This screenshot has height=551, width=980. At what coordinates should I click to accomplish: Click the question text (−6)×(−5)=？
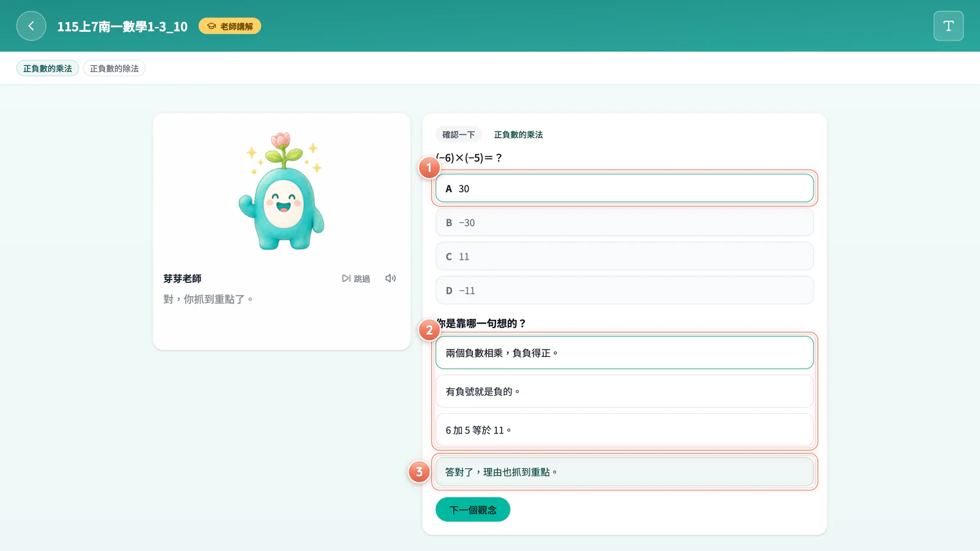[x=470, y=158]
